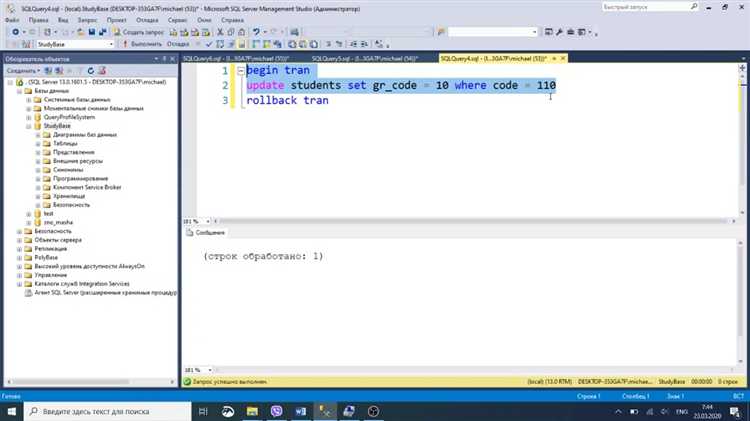Click the wrench properties toolbar icon
Viewport: 750px width, 421px height.
[560, 32]
